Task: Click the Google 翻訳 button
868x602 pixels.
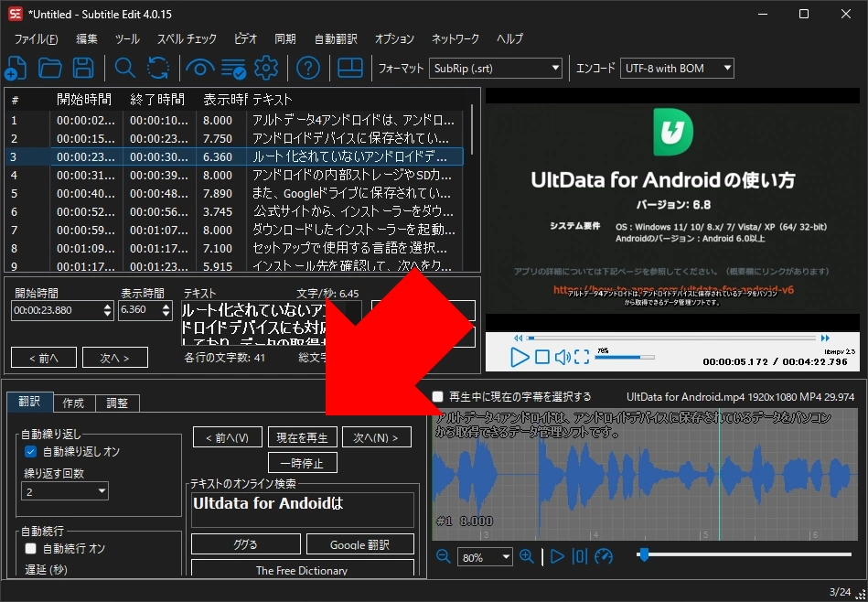Action: (359, 544)
